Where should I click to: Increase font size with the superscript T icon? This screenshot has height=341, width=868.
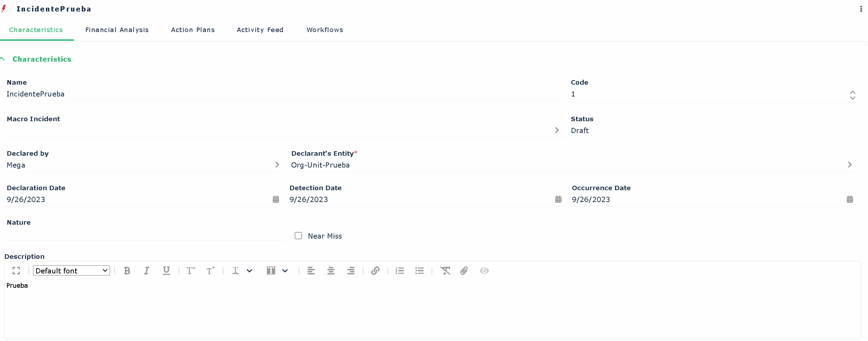point(191,271)
